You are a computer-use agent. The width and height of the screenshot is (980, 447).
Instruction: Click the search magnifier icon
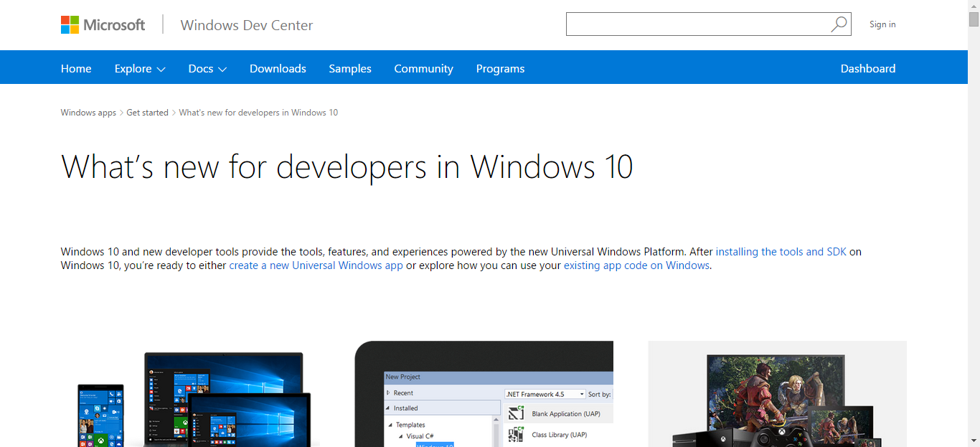coord(838,24)
